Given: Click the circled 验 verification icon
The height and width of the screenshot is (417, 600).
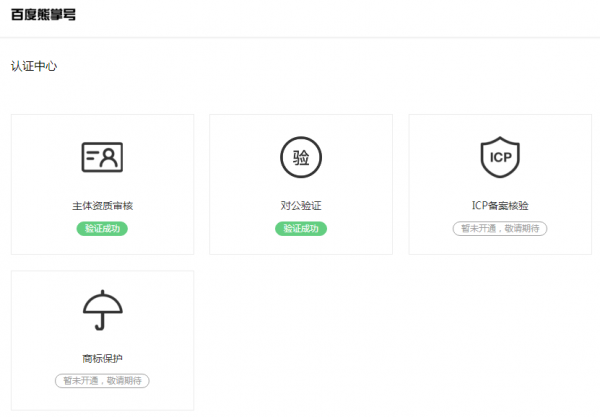Looking at the screenshot, I should click(x=301, y=157).
